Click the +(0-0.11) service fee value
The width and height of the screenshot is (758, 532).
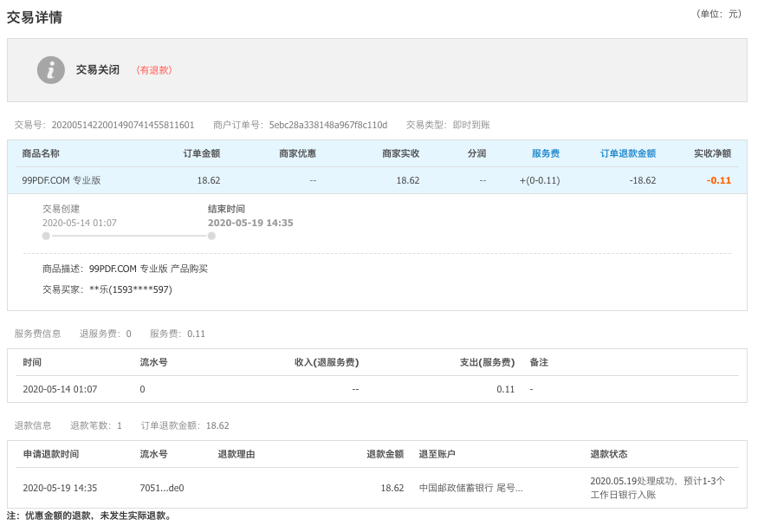click(x=540, y=180)
